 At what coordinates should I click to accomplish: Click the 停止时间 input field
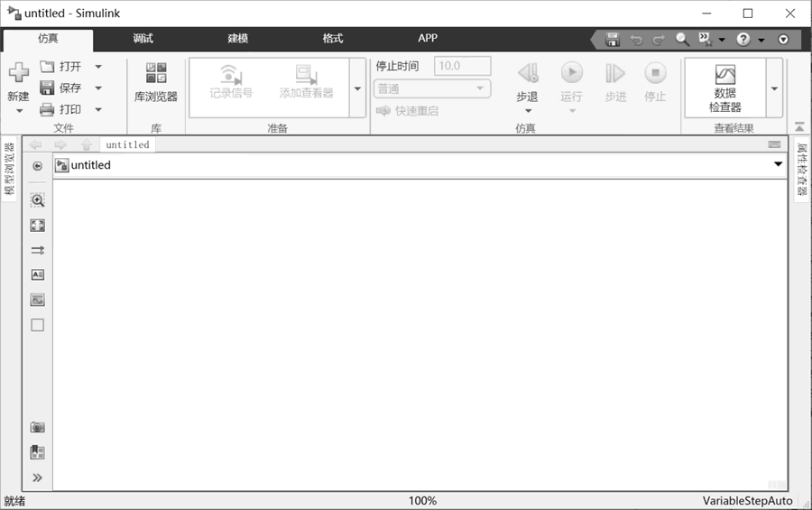(462, 66)
